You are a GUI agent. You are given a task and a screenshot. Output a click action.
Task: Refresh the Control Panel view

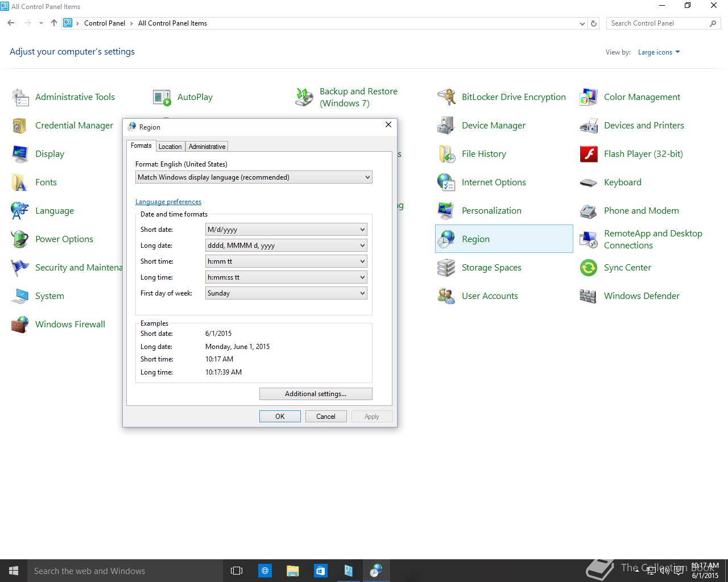tap(594, 23)
